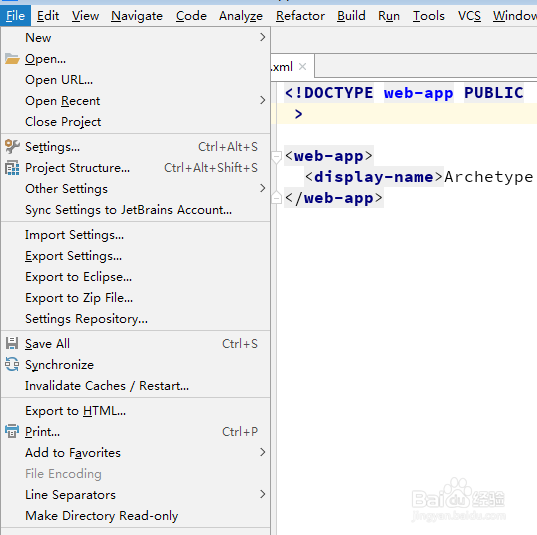537x535 pixels.
Task: Open Settings... from File menu
Action: pyautogui.click(x=136, y=147)
